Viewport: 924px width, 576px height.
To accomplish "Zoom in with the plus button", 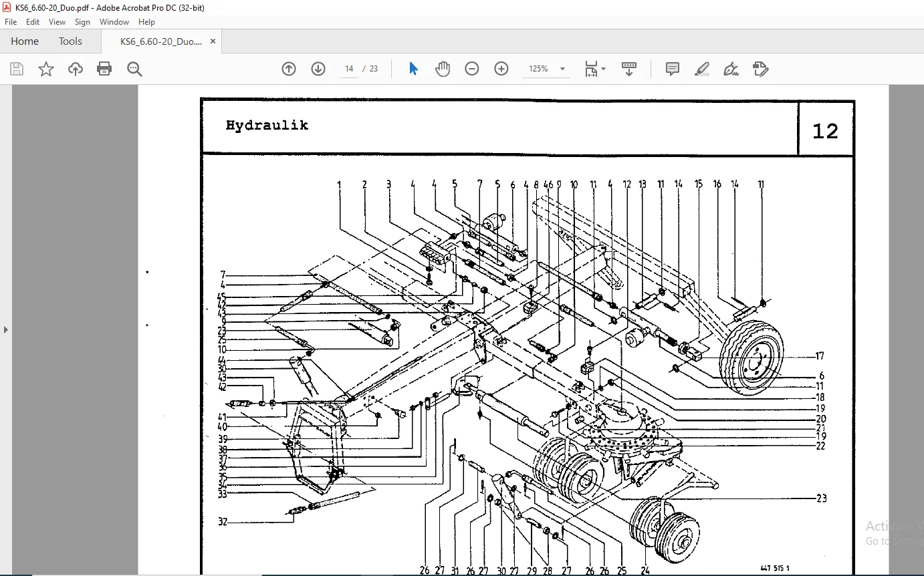I will (501, 69).
